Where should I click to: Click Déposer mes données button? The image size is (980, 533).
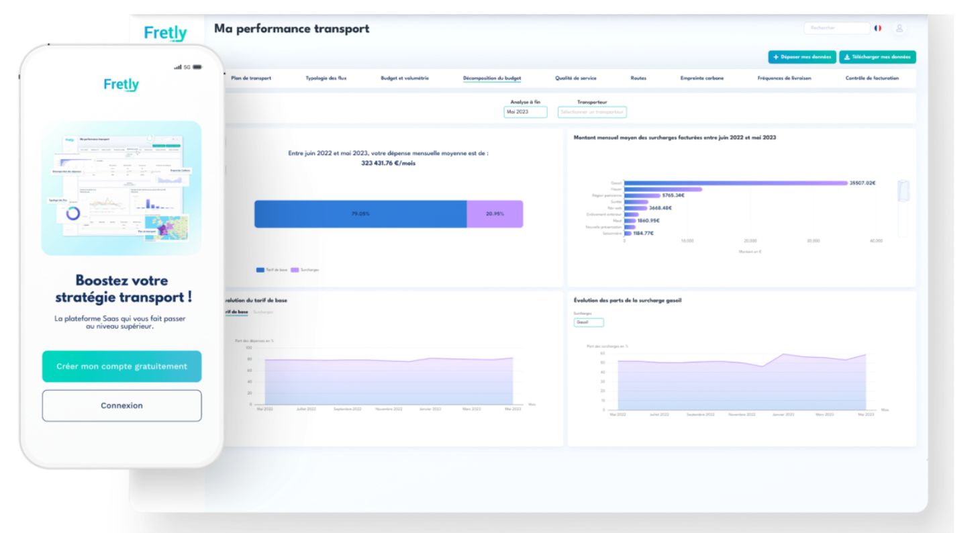point(801,57)
